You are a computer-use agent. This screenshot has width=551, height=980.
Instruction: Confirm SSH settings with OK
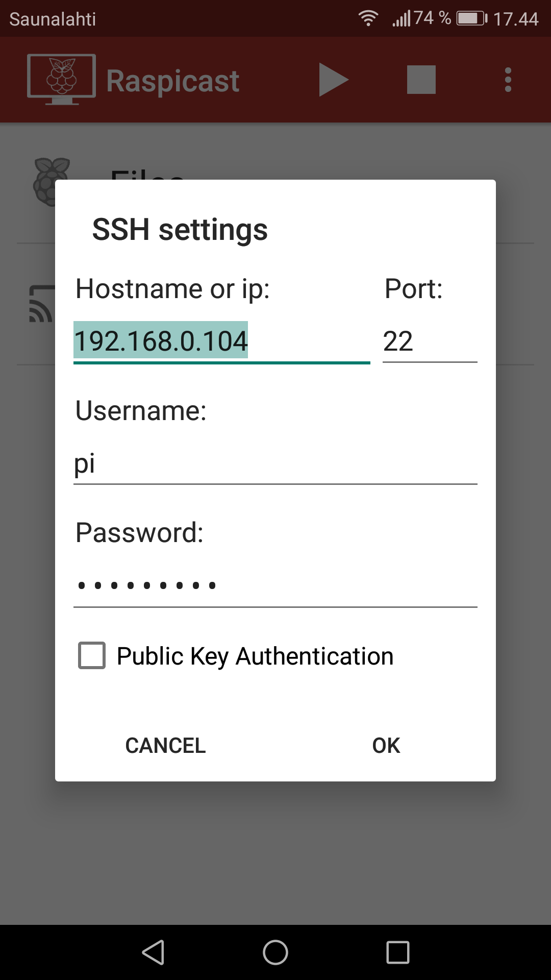pos(386,746)
